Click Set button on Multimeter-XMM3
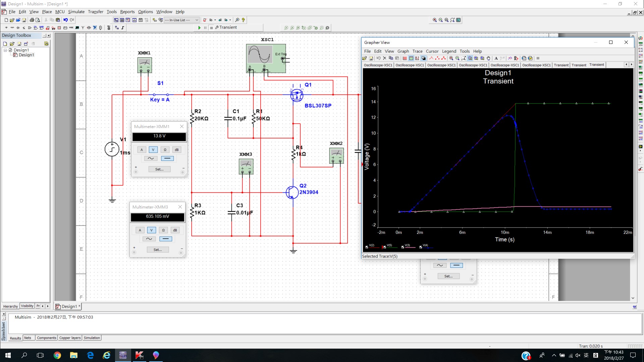Viewport: 644px width, 362px height. (x=158, y=250)
